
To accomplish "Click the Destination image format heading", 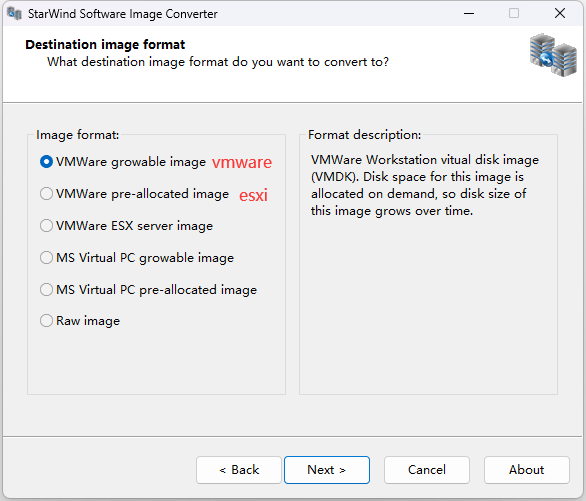I will point(105,44).
